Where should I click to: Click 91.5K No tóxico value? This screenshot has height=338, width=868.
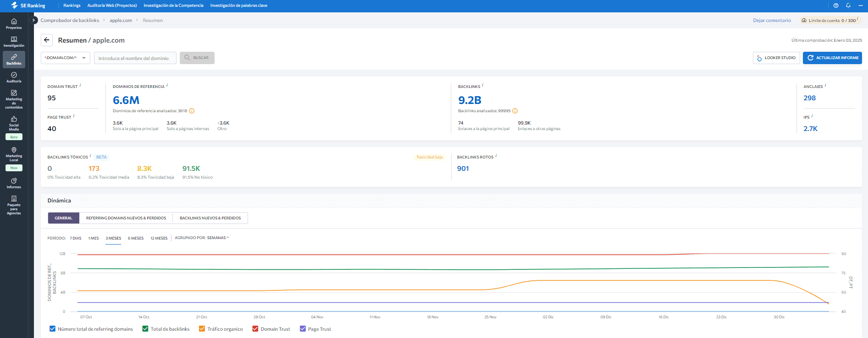[191, 169]
